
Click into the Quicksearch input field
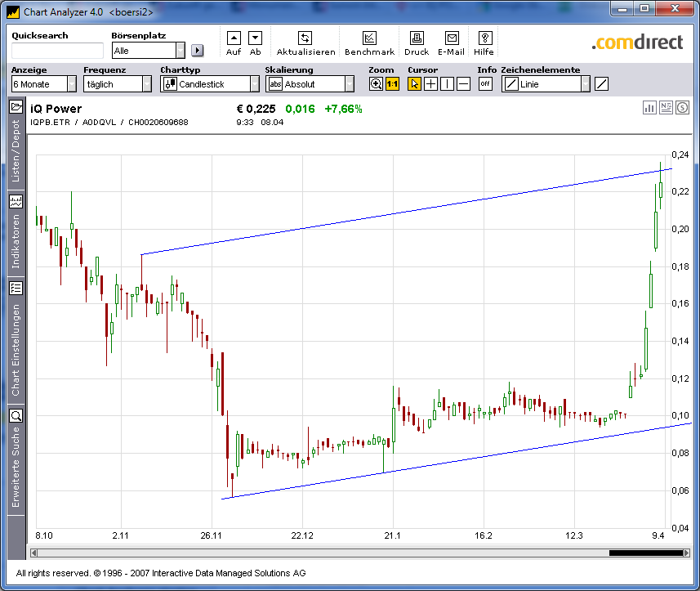click(57, 51)
